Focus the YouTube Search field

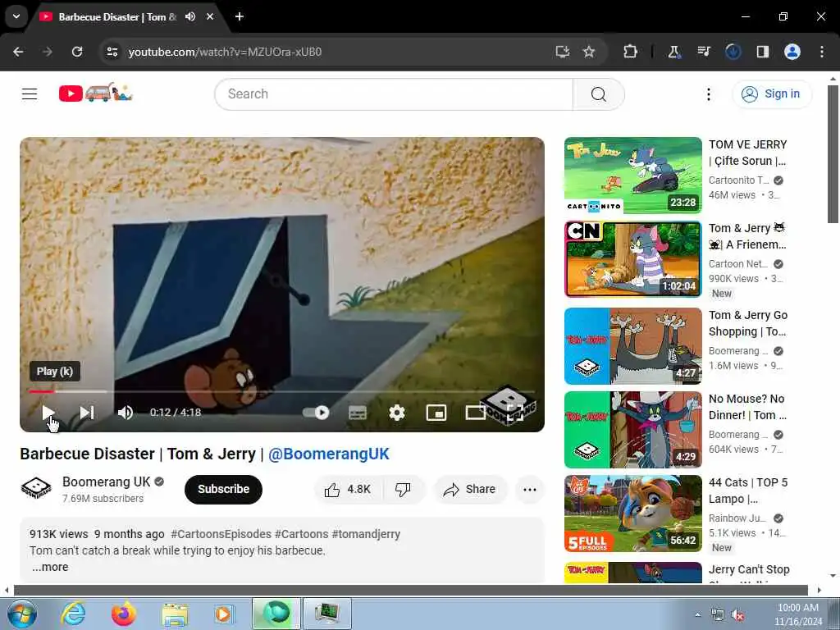tap(394, 94)
